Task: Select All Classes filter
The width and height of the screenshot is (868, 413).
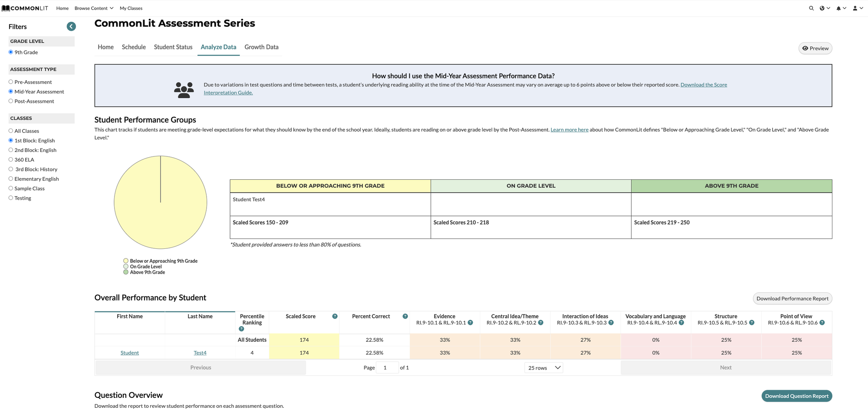Action: [11, 131]
